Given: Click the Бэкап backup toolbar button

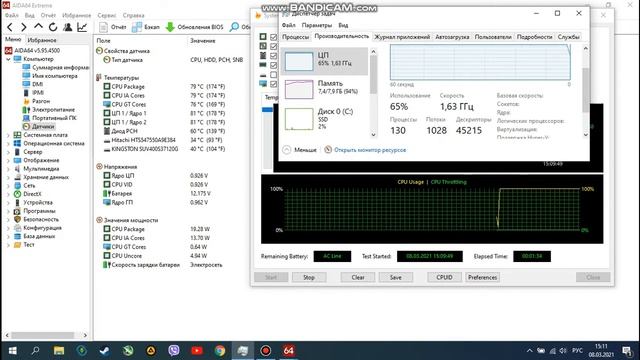Looking at the screenshot, I should [x=146, y=27].
